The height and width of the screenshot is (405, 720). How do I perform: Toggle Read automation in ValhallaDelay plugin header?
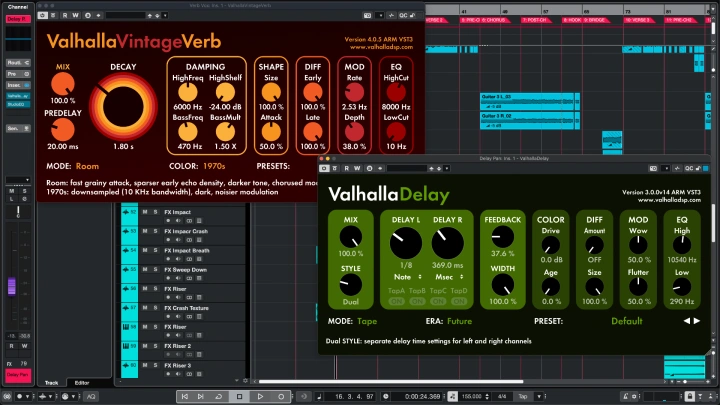point(347,169)
